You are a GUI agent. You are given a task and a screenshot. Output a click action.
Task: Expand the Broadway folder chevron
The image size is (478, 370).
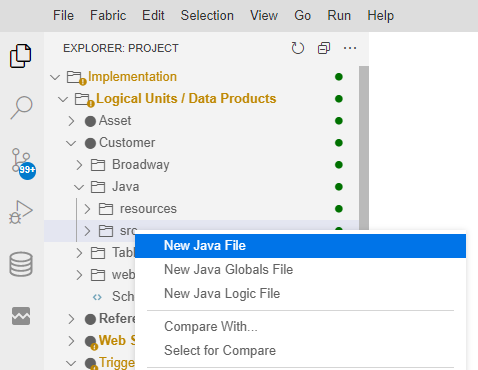[79, 165]
